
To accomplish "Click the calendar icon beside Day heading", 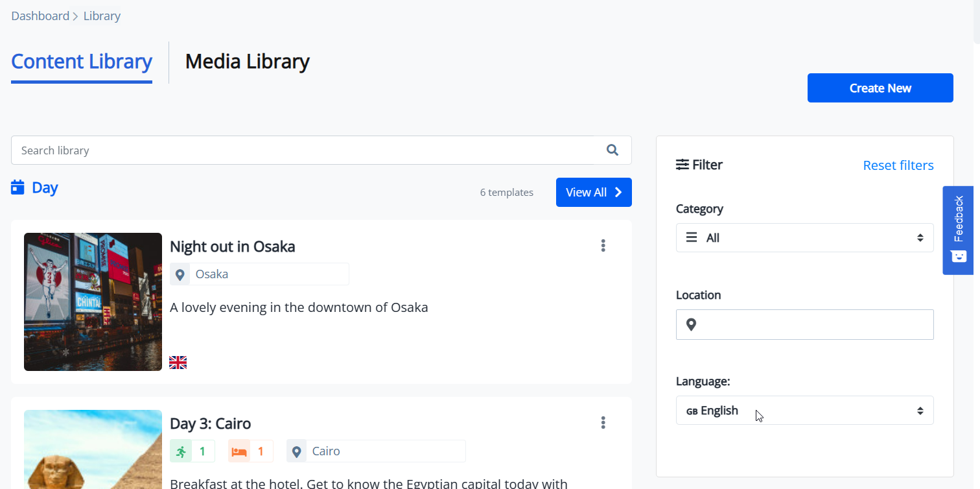I will [x=17, y=187].
